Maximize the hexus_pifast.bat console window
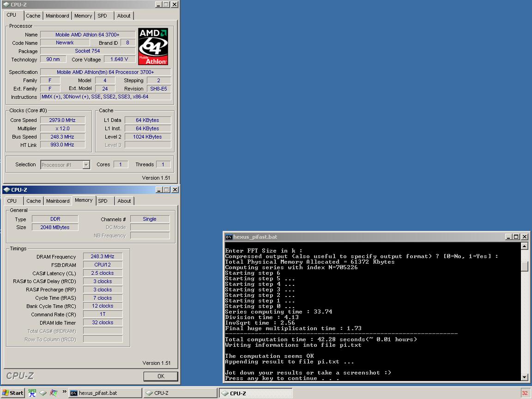Image resolution: width=532 pixels, height=399 pixels. click(516, 237)
